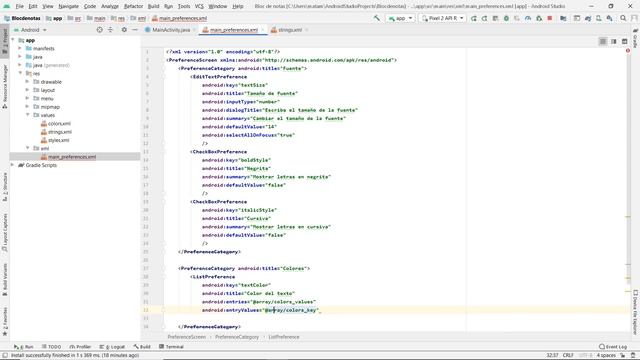The width and height of the screenshot is (640, 360).
Task: Click the 32:37 cursor position indicator
Action: (x=552, y=355)
